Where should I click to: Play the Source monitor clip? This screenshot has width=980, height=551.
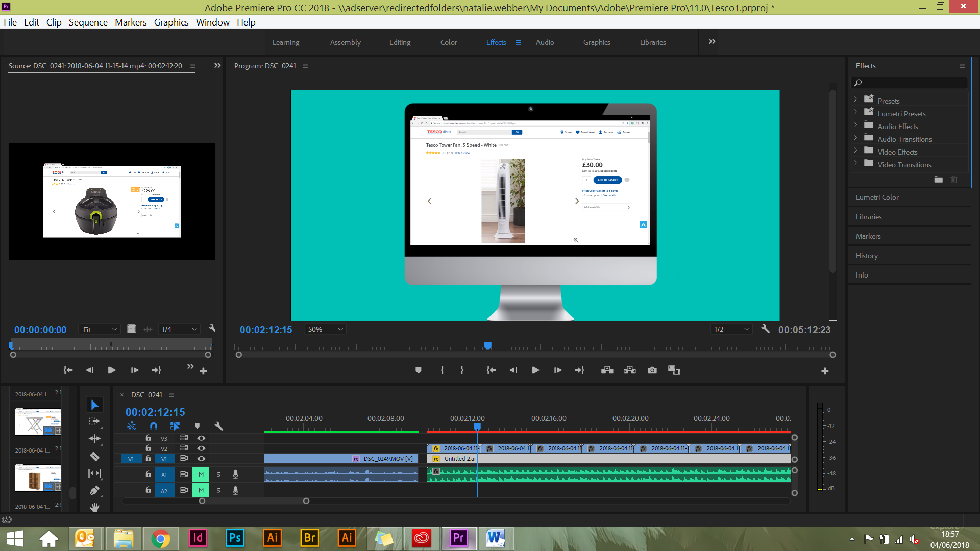tap(112, 370)
